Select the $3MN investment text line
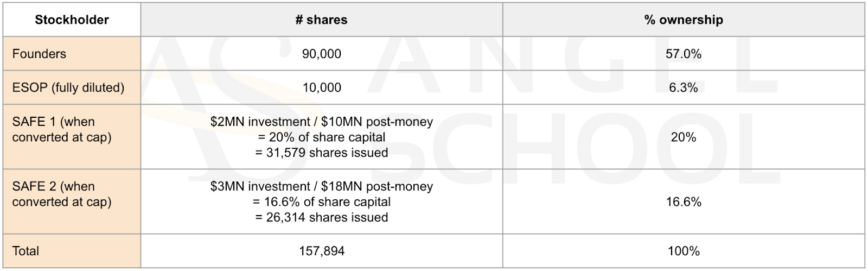Viewport: 868px width, 271px height. [x=322, y=186]
